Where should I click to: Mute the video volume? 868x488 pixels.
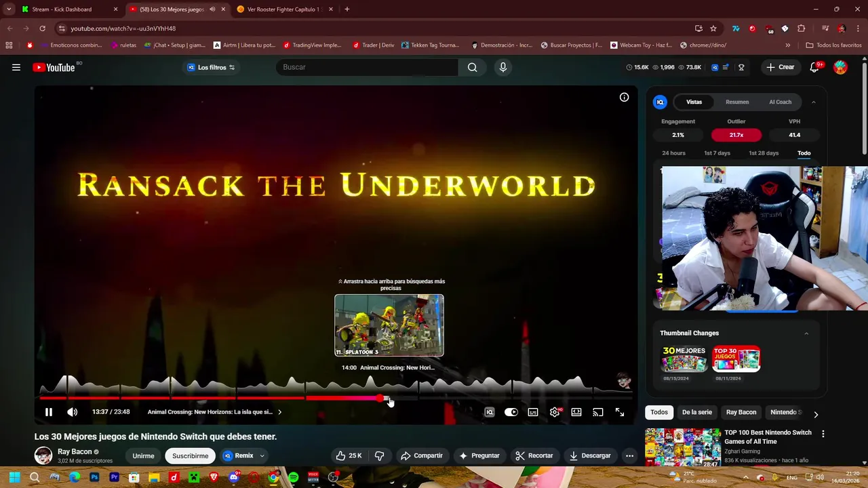pos(73,412)
